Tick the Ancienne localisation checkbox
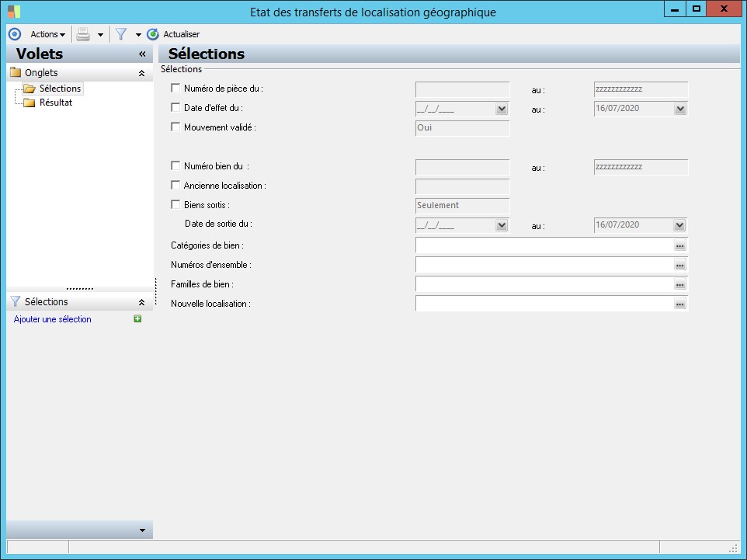This screenshot has height=560, width=747. click(x=175, y=186)
